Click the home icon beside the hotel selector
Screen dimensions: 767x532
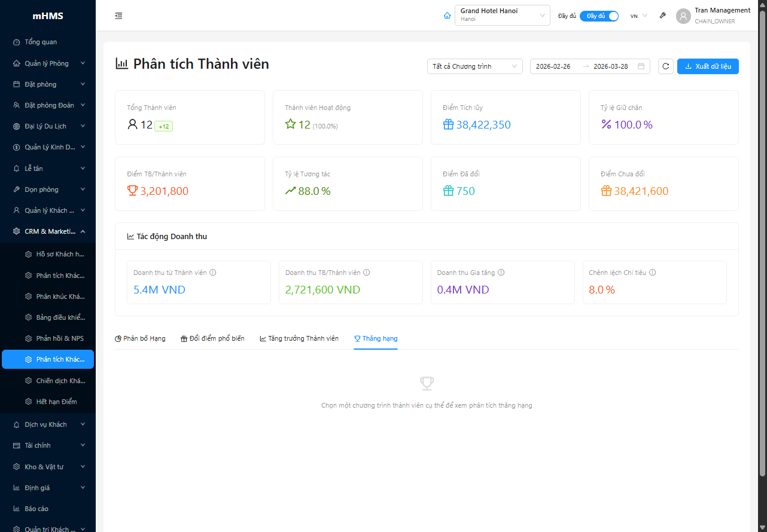click(447, 15)
